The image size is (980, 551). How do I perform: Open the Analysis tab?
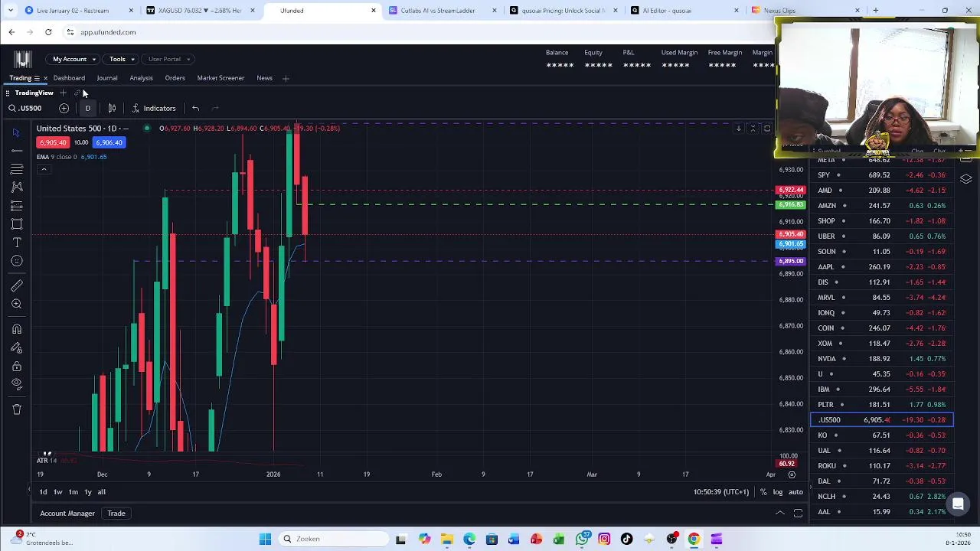[x=141, y=78]
